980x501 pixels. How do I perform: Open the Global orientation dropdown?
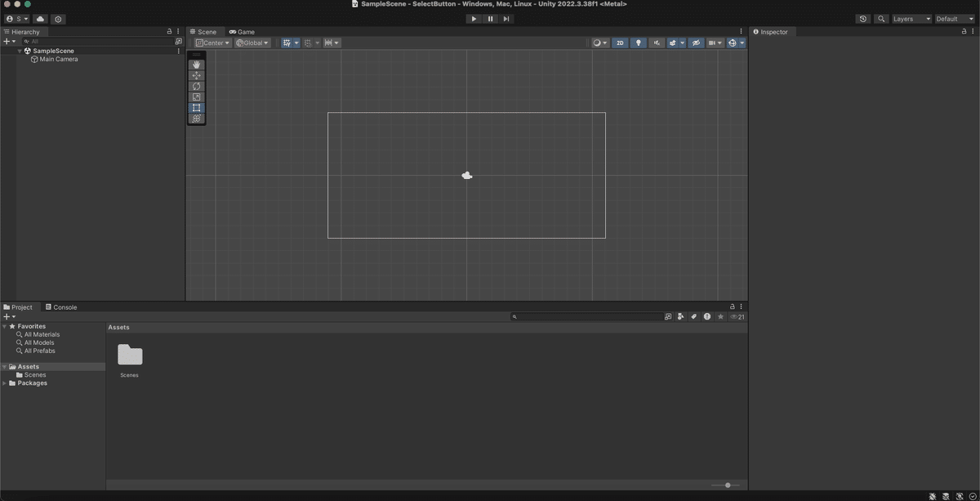point(252,42)
